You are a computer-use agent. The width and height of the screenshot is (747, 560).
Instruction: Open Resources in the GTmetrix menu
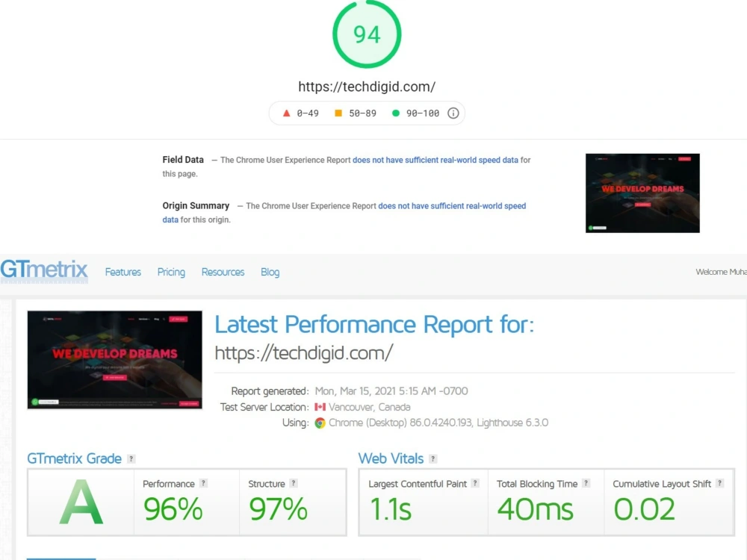click(223, 272)
